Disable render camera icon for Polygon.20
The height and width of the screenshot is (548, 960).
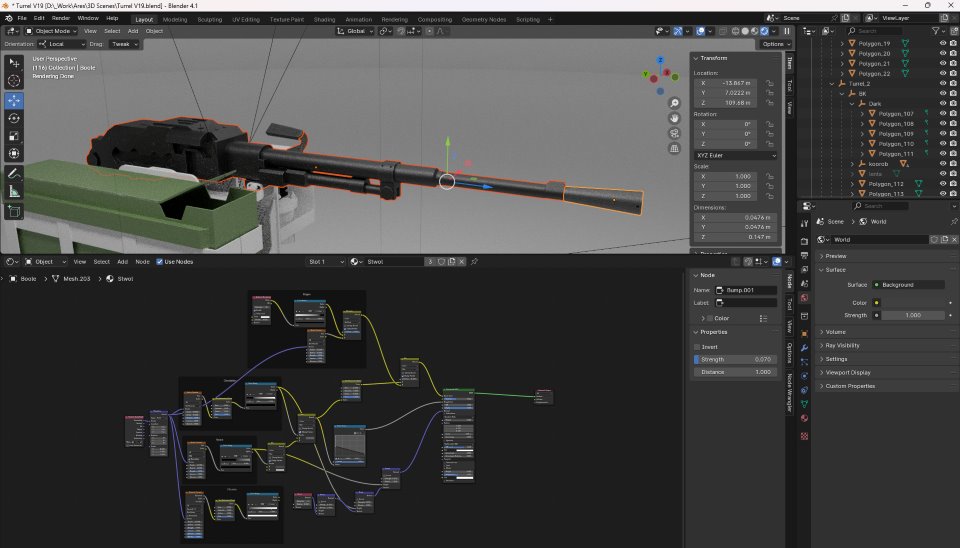pos(953,53)
